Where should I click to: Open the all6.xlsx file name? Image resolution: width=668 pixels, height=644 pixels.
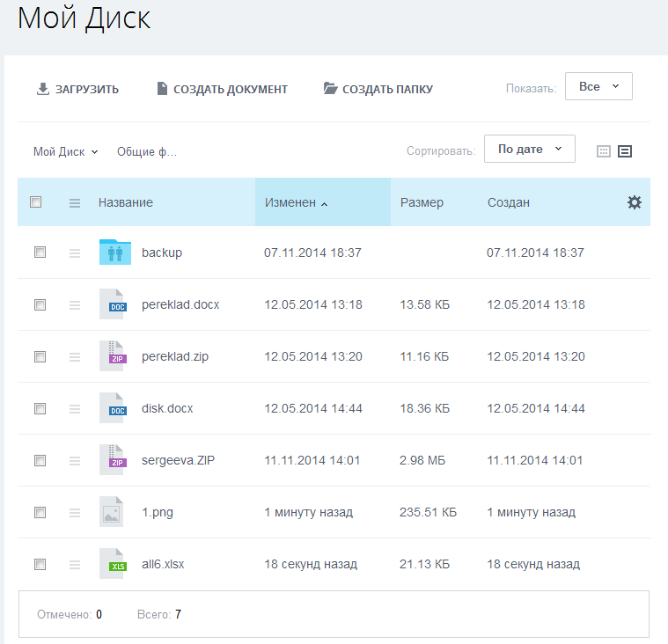[163, 564]
